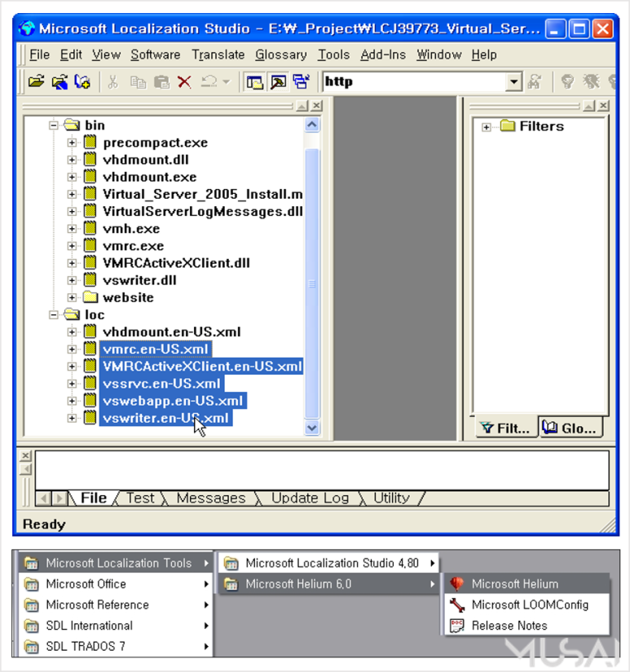Open the Edit menu
The width and height of the screenshot is (630, 672).
pyautogui.click(x=71, y=55)
